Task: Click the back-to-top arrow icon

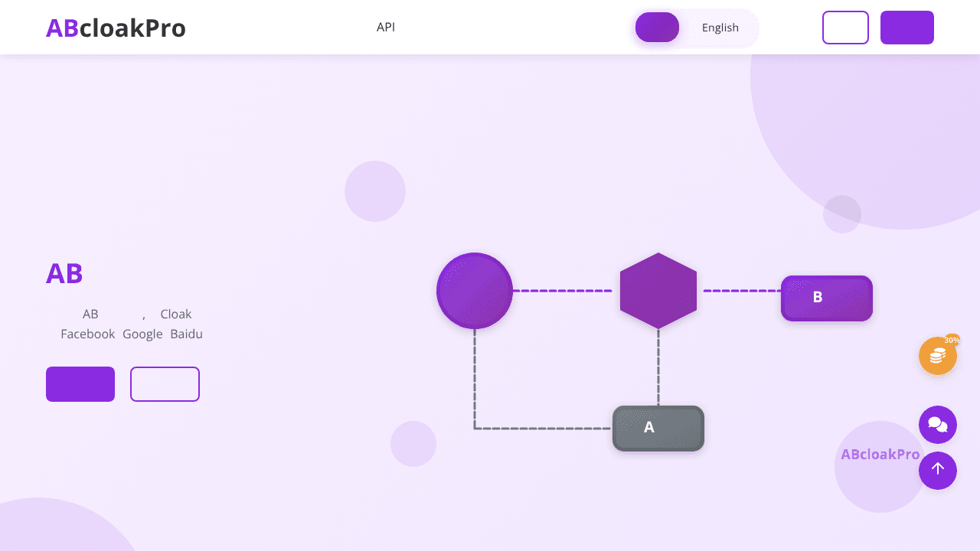Action: 938,471
